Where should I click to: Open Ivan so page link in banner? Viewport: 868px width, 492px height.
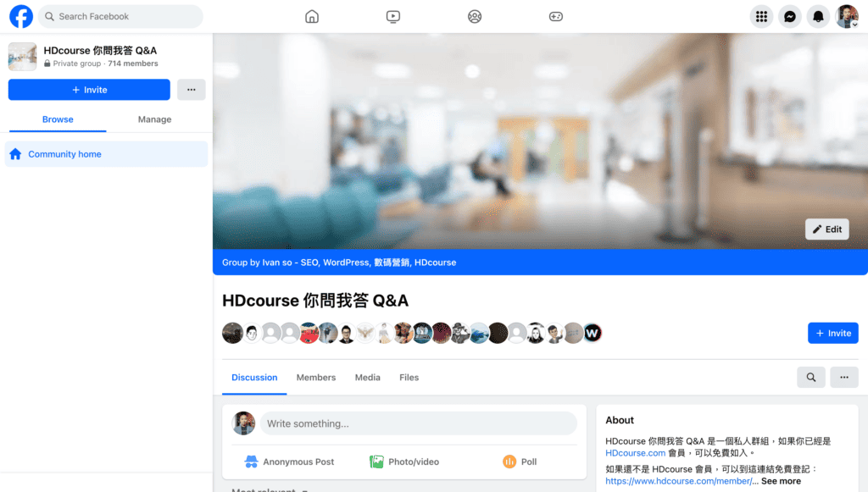click(359, 263)
